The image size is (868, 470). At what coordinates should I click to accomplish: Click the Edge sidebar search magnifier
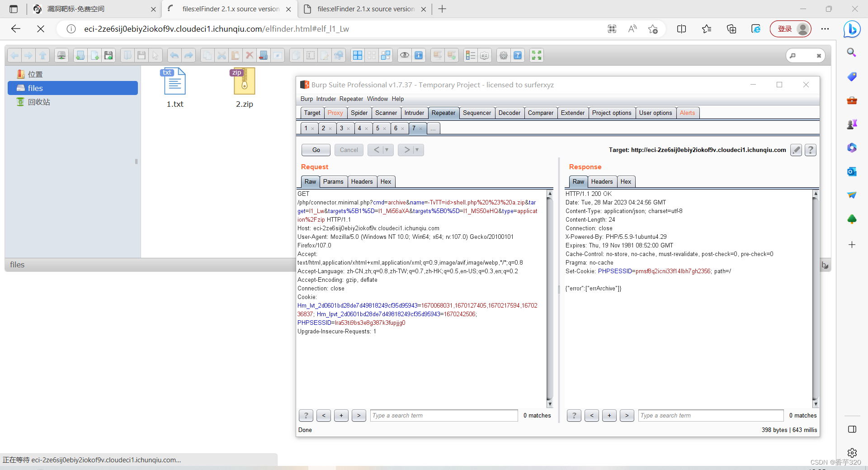click(x=852, y=52)
